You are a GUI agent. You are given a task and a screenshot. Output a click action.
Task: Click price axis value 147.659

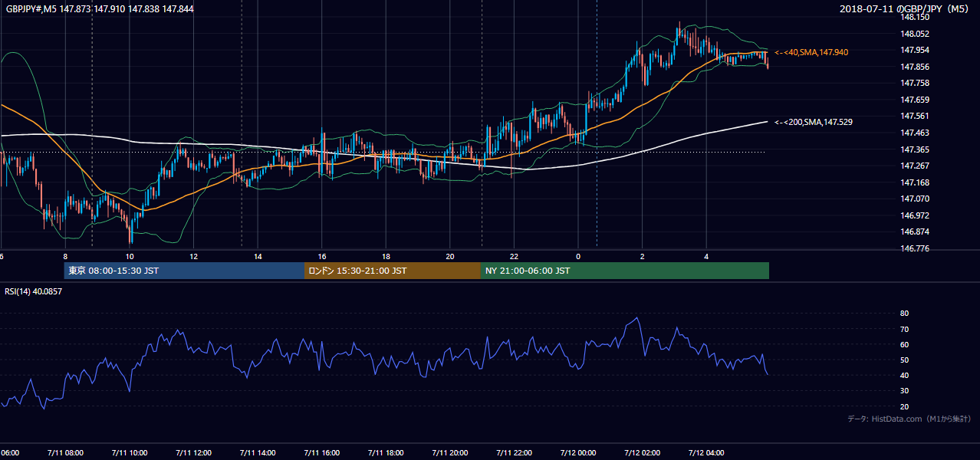915,100
